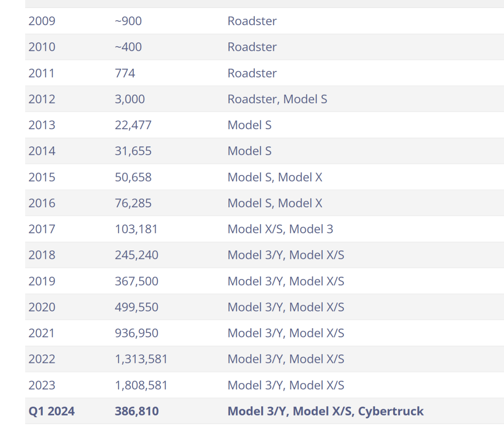Select the 2019 year cell
This screenshot has height=436, width=504.
pyautogui.click(x=42, y=281)
